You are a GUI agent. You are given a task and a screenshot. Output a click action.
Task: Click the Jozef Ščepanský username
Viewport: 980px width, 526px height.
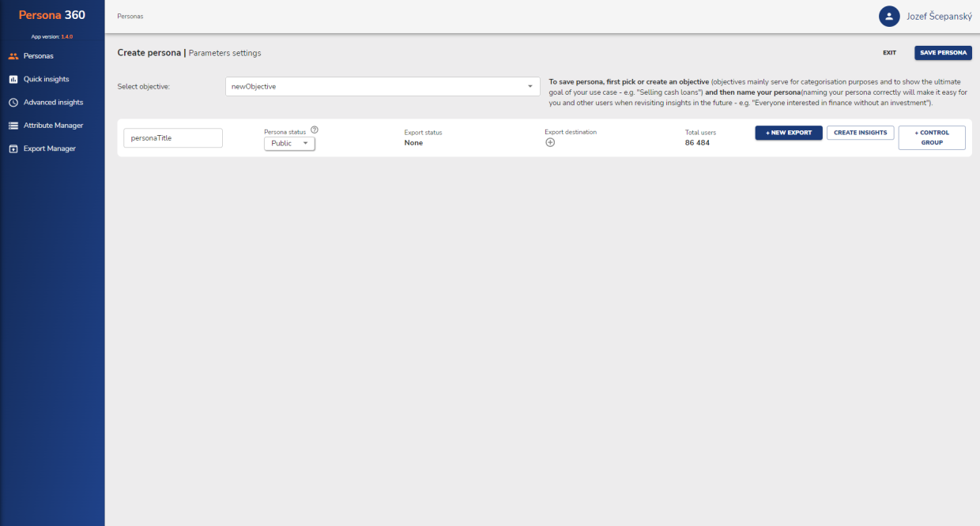[939, 16]
